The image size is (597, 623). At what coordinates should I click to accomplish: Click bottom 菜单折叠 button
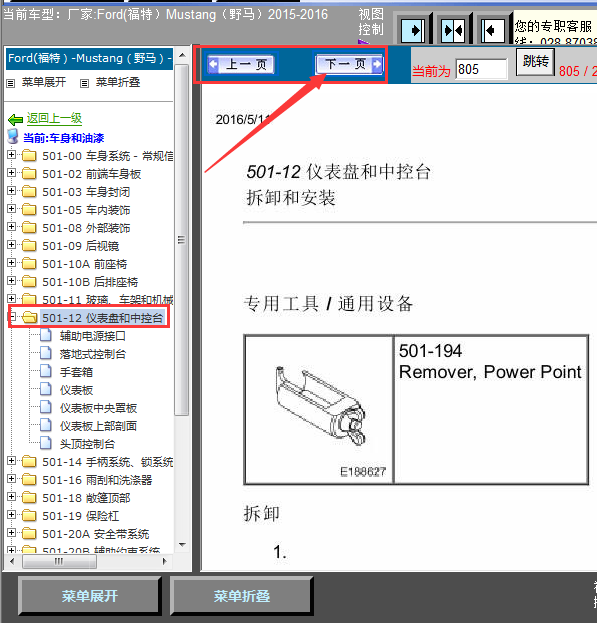point(242,596)
